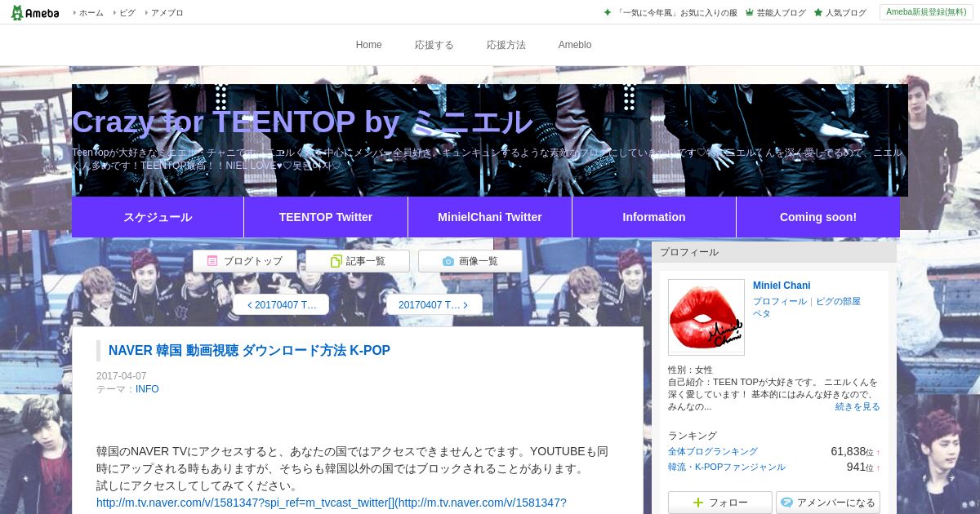This screenshot has width=980, height=514.
Task: Open the プロフィール link in sidebar
Action: coord(779,301)
